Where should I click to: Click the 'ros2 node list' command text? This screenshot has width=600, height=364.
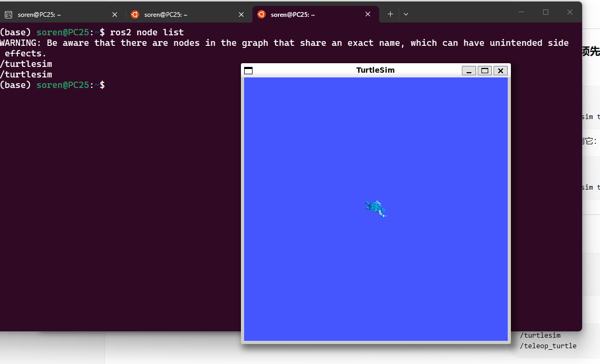coord(147,32)
